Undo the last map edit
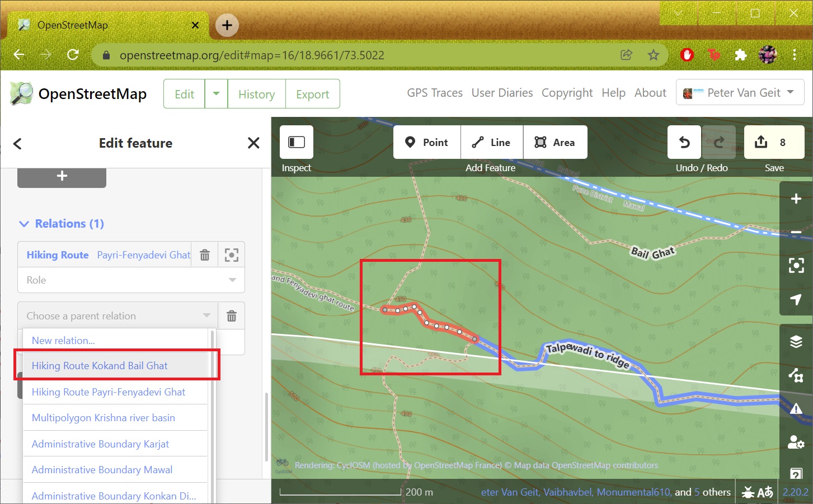Image resolution: width=813 pixels, height=504 pixels. click(684, 142)
